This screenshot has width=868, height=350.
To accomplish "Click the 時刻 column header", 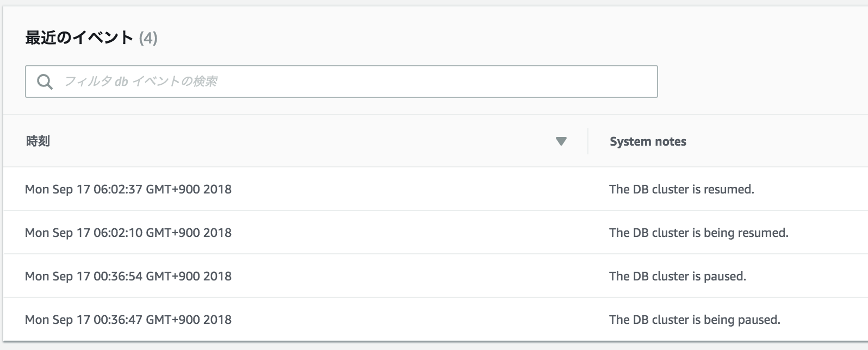I will [x=38, y=141].
